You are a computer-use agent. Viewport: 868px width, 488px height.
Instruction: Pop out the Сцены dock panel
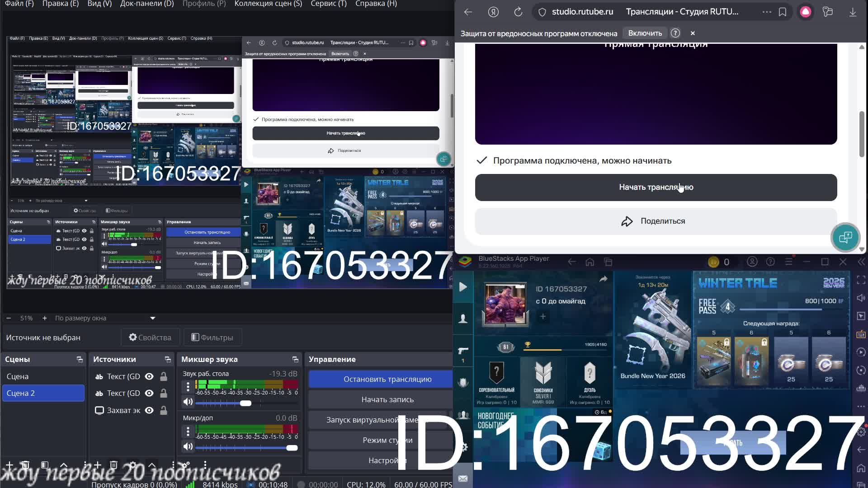point(80,360)
